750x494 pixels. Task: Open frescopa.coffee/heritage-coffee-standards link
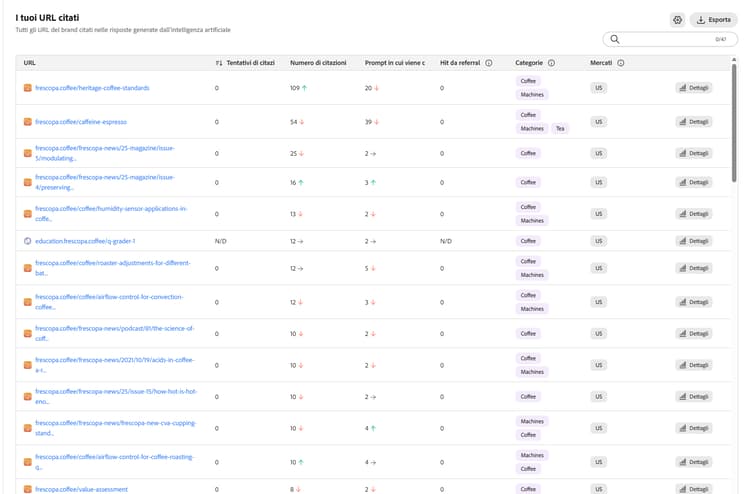92,88
